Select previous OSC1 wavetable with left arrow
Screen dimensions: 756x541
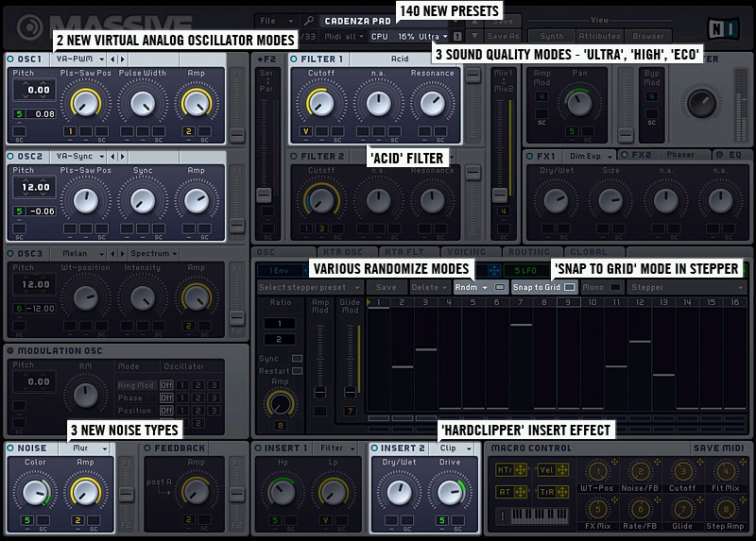coord(112,59)
